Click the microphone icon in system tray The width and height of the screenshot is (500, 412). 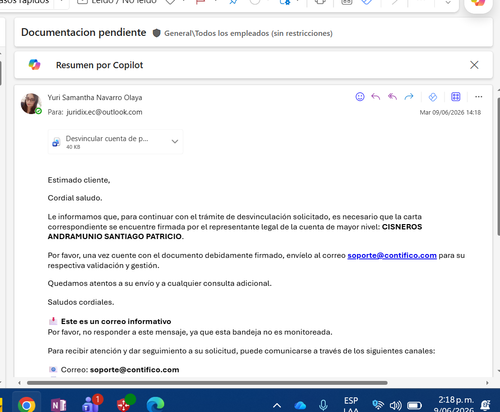[x=323, y=405]
